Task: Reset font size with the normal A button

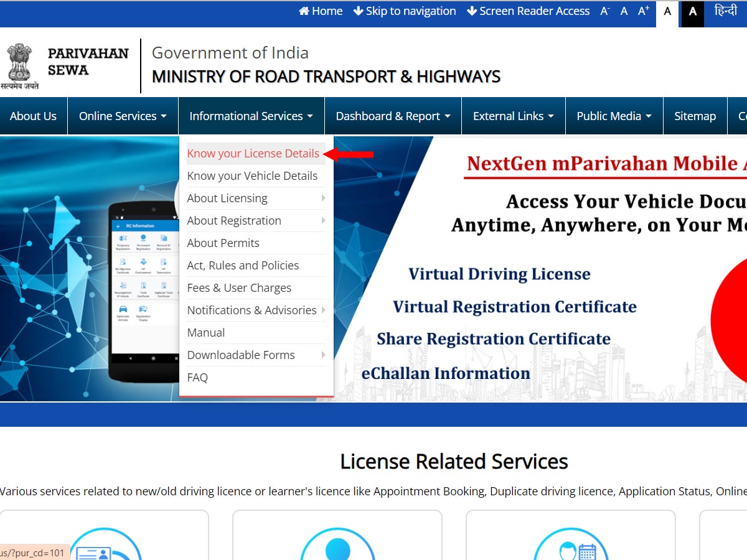Action: (624, 11)
